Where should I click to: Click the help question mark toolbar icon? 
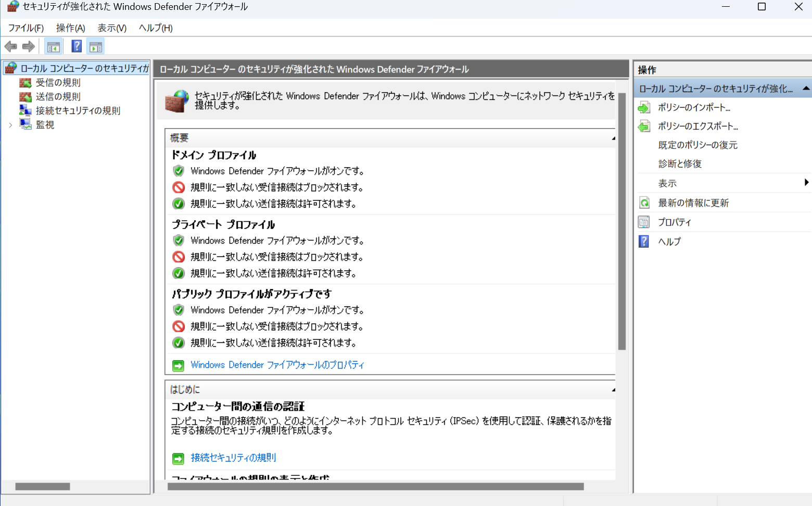pyautogui.click(x=76, y=46)
